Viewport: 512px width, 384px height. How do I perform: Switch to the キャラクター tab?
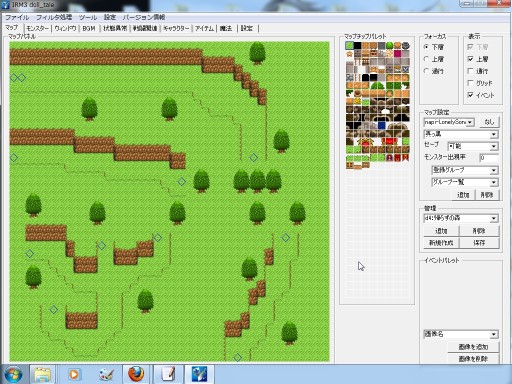[176, 28]
